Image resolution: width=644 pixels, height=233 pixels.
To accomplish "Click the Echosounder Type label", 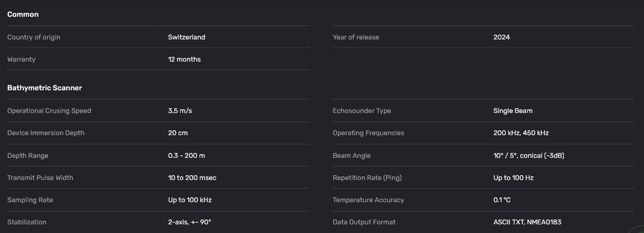I will point(362,111).
